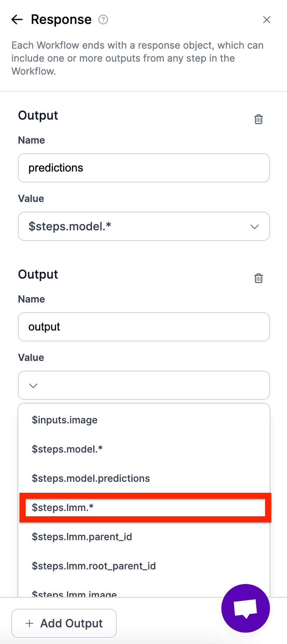Pick $steps.model.predictions from the options
This screenshot has width=287, height=644.
[x=91, y=479]
